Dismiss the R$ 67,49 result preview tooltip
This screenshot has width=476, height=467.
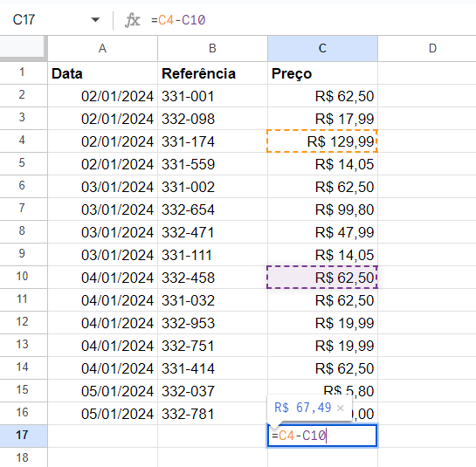click(341, 409)
